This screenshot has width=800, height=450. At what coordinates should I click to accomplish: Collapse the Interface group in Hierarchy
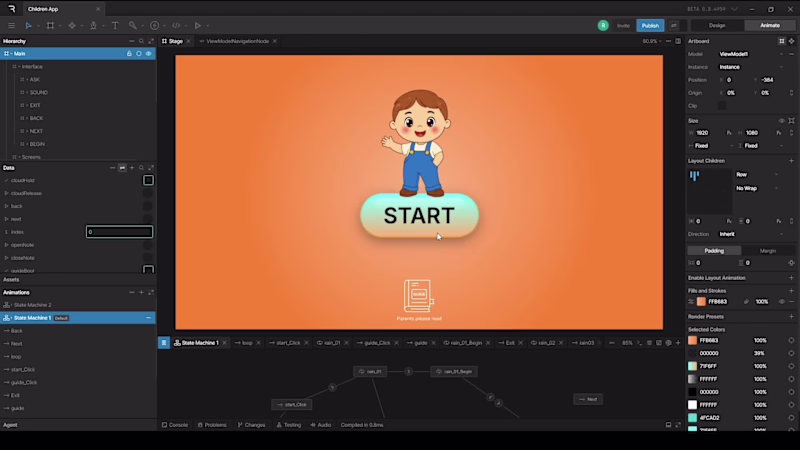click(19, 67)
